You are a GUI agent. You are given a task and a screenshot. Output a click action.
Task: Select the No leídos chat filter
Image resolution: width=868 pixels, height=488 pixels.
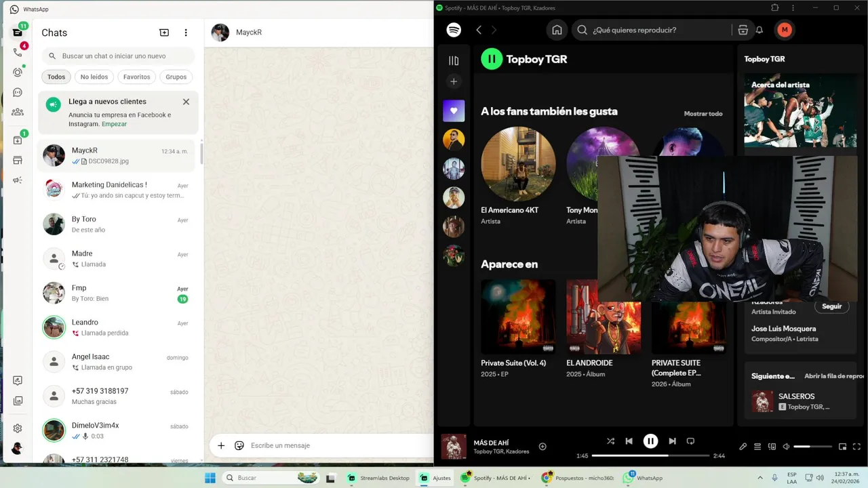(x=94, y=77)
